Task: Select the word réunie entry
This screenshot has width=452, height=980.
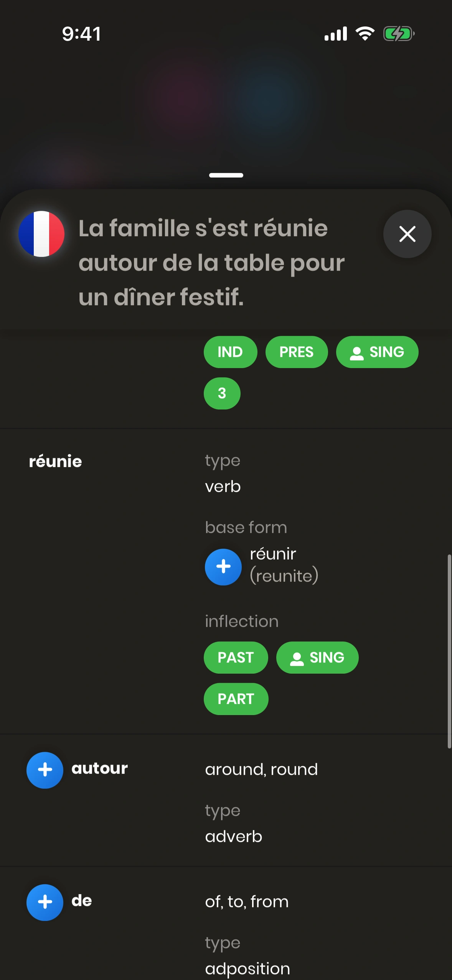Action: [x=56, y=461]
